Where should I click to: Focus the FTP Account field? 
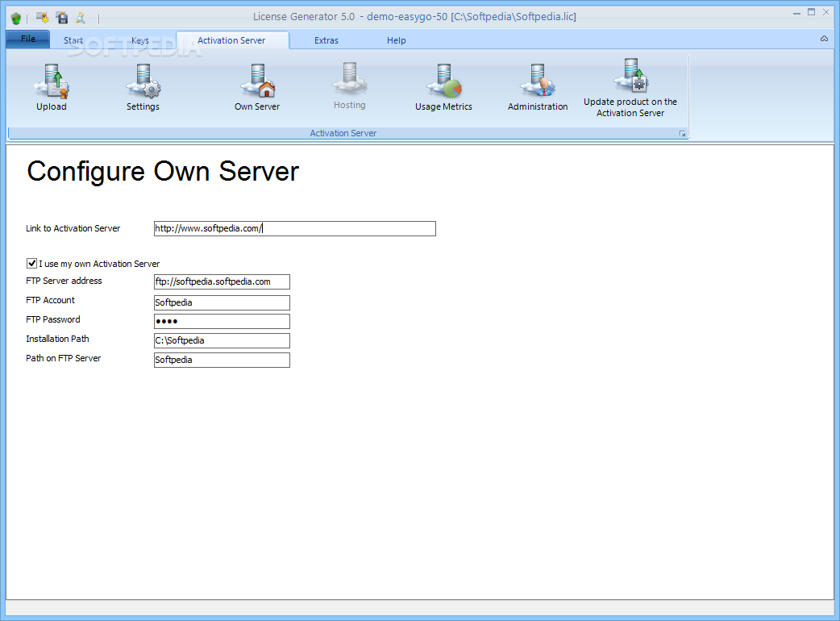click(222, 302)
